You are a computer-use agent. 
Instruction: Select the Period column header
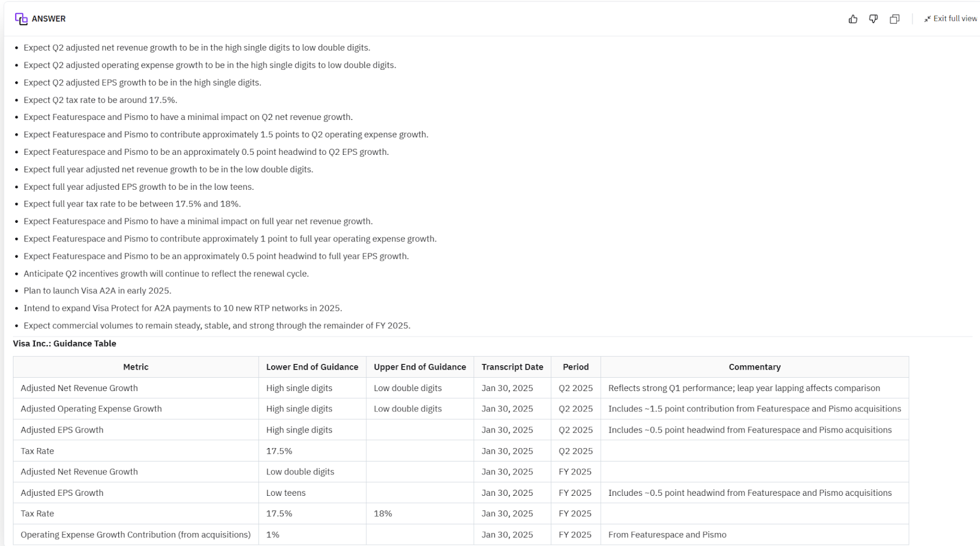coord(576,367)
